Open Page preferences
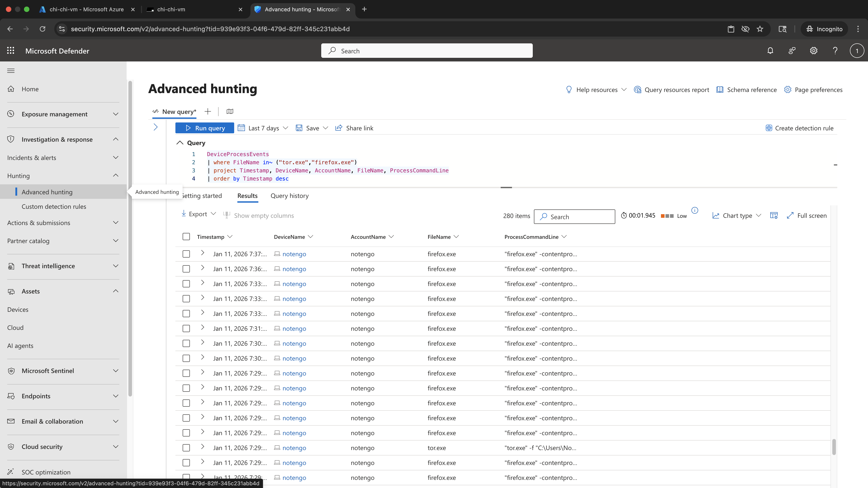The image size is (868, 488). click(x=813, y=90)
